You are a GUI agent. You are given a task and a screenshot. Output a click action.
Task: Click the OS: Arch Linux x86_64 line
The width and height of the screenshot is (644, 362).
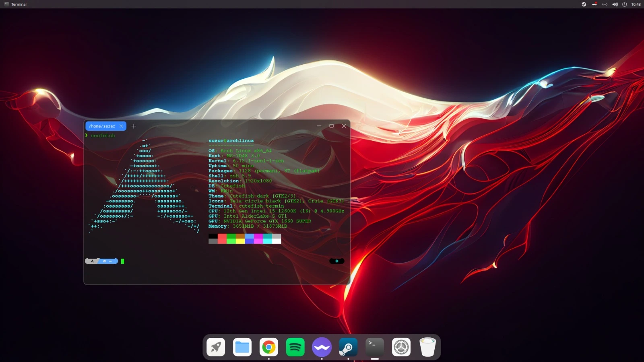coord(240,151)
